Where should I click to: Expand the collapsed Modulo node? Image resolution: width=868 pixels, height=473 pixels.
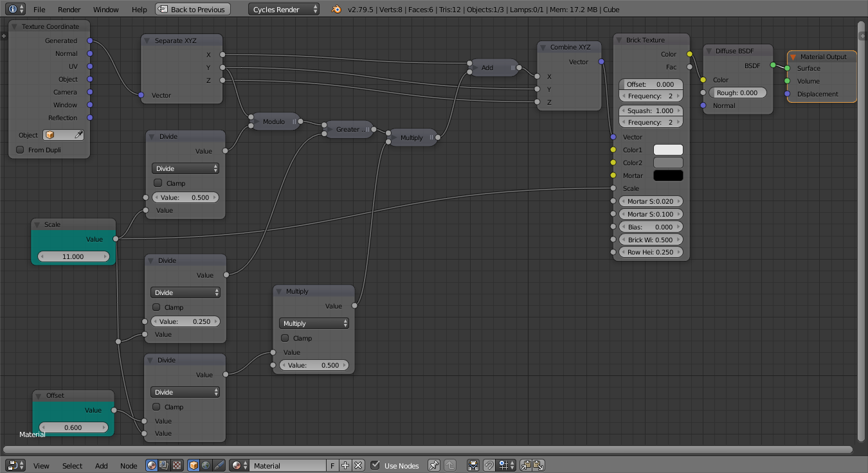pos(255,121)
